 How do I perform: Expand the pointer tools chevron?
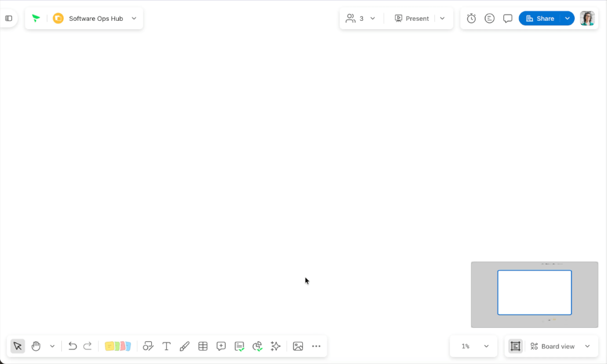(52, 346)
